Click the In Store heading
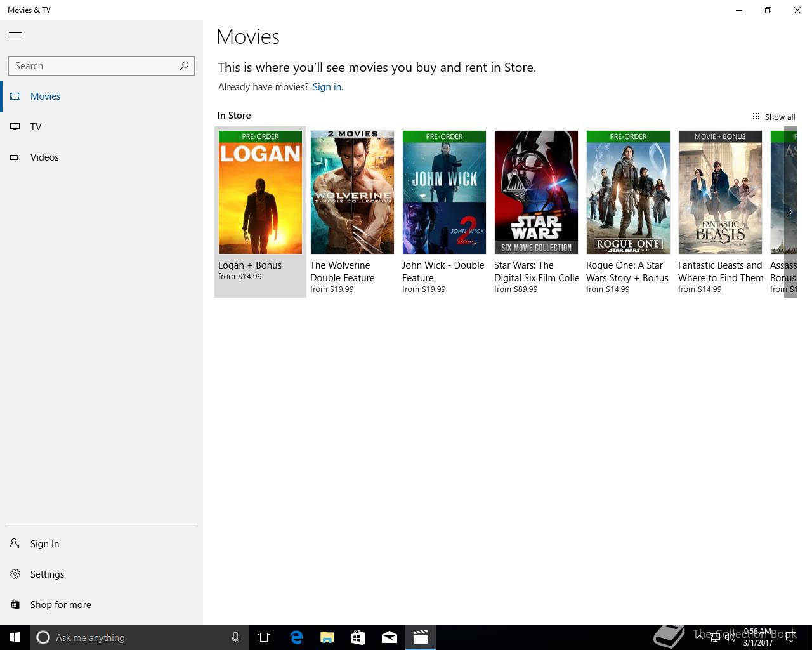 [x=234, y=116]
